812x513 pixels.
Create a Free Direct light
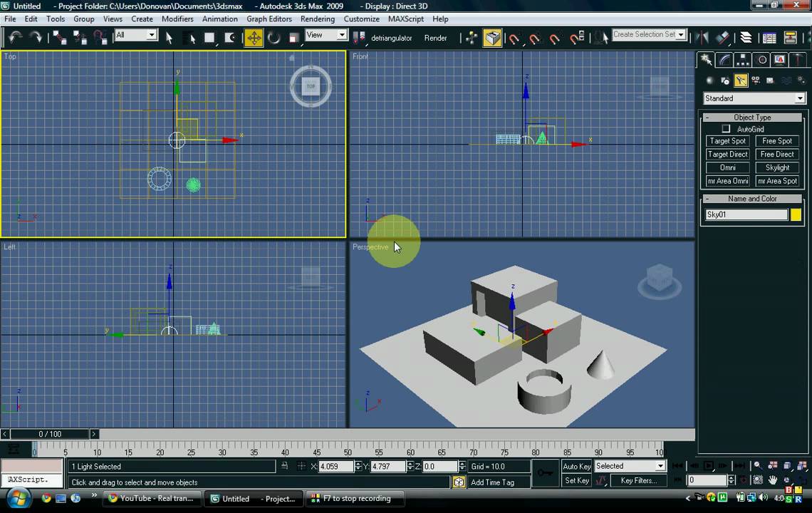tap(777, 155)
